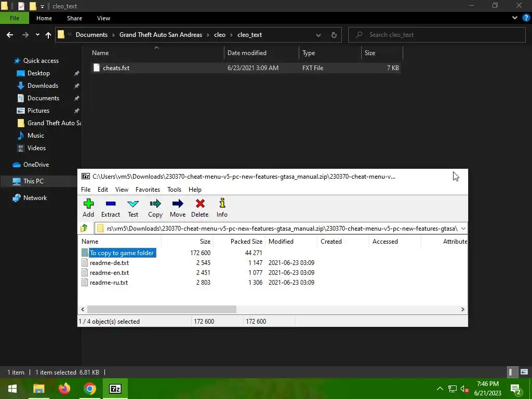The image size is (532, 399).
Task: Open Music in Explorer sidebar
Action: pyautogui.click(x=36, y=136)
